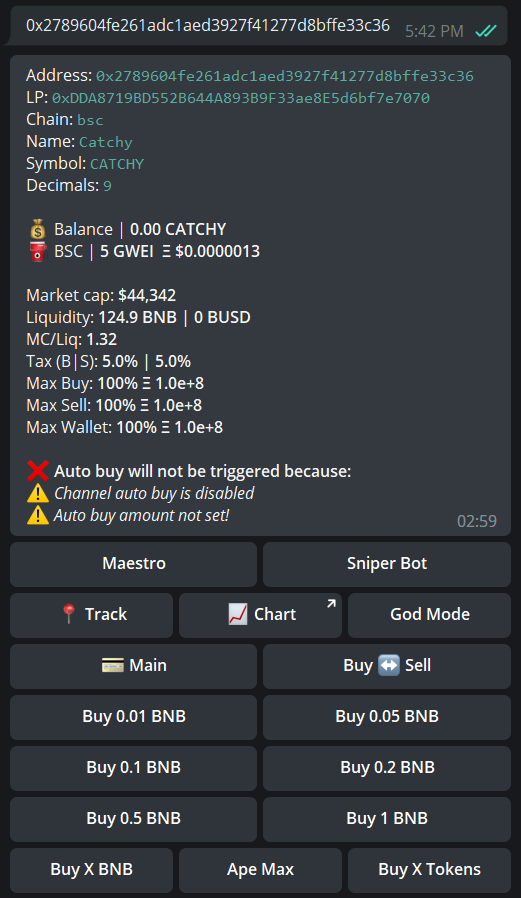The image size is (521, 898).
Task: Open the Chart button with graph icon
Action: tap(260, 615)
